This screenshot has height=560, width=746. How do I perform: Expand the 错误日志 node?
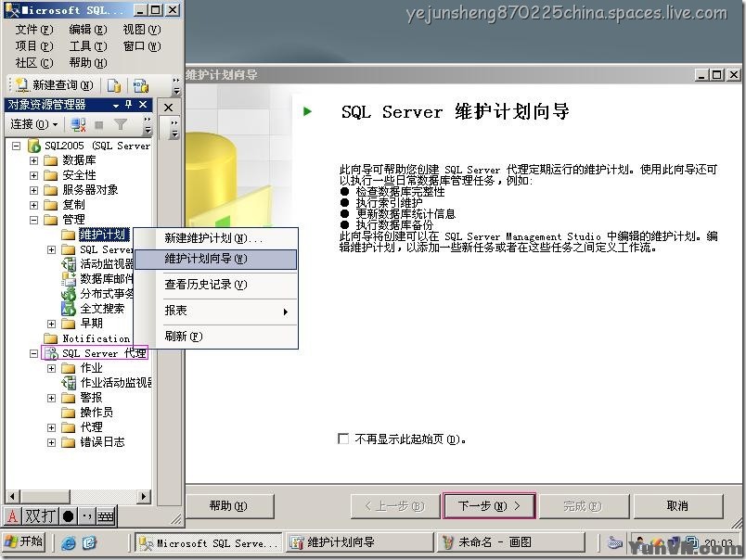point(51,442)
